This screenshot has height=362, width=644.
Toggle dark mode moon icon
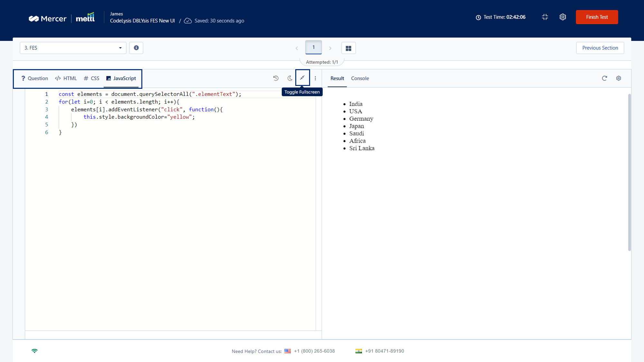coord(290,78)
